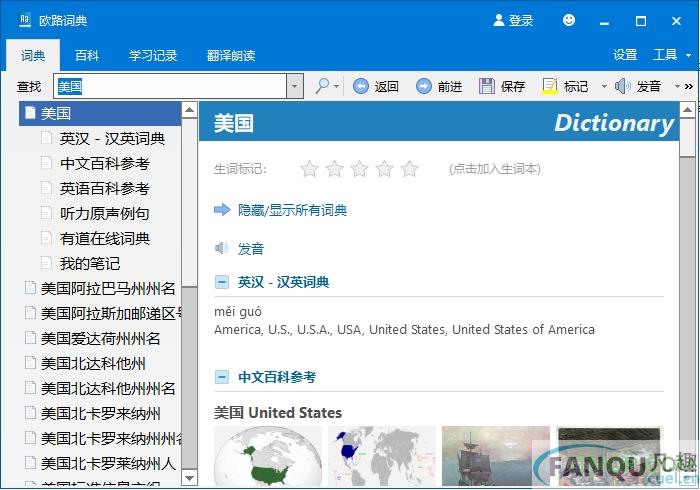700x490 pixels.
Task: Set third star of 生词标记 rating
Action: tap(359, 169)
